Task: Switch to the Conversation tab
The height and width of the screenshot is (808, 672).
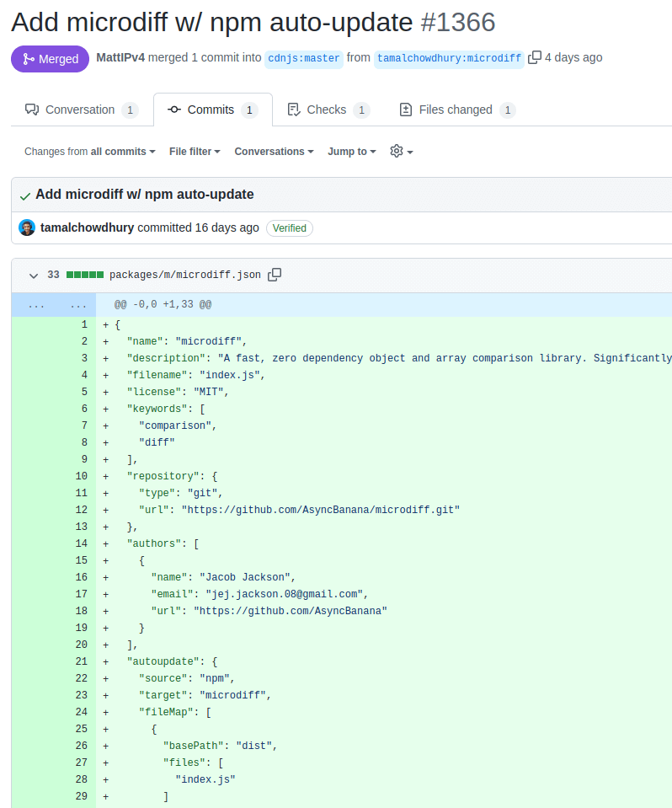Action: 81,110
